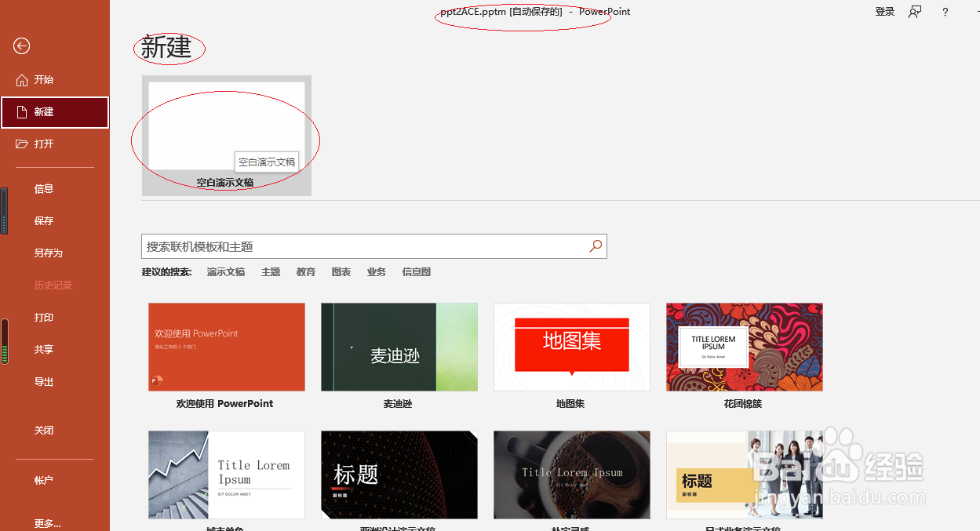
Task: Click the new document icon beside 新建
Action: coord(22,112)
